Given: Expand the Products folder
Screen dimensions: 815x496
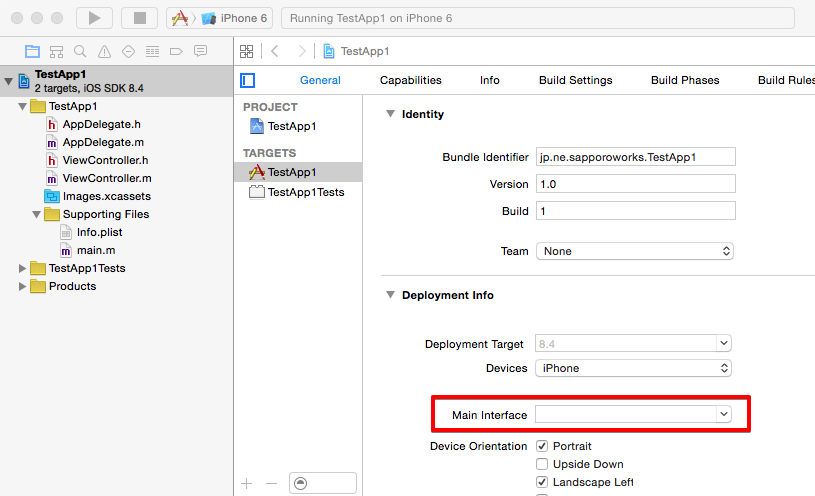Looking at the screenshot, I should pyautogui.click(x=22, y=286).
